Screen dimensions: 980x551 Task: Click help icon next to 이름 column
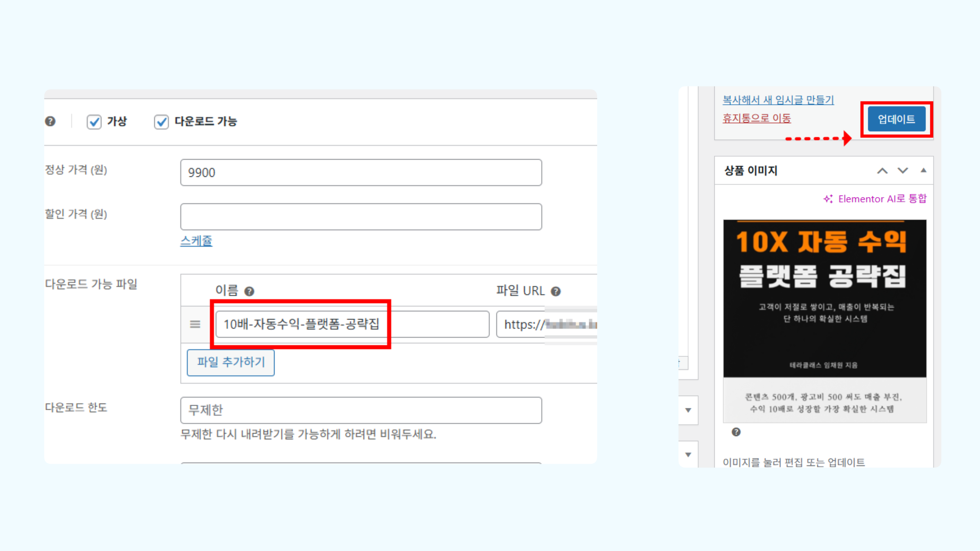click(x=249, y=292)
